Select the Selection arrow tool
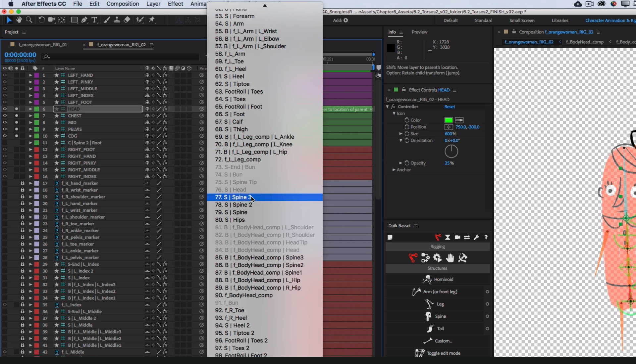Image resolution: width=636 pixels, height=364 pixels. pos(9,20)
